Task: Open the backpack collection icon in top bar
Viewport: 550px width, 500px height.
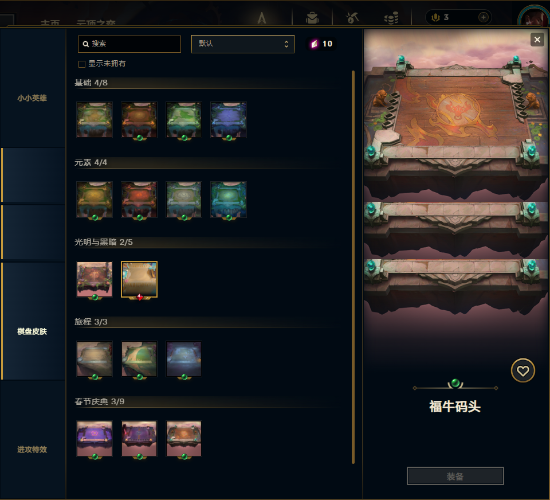Action: [312, 18]
